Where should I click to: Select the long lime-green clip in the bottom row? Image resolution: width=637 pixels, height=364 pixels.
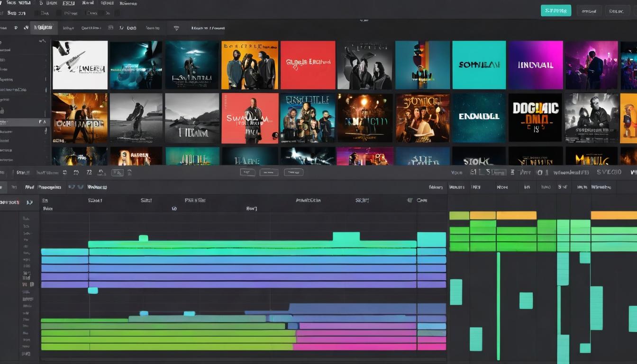click(167, 347)
